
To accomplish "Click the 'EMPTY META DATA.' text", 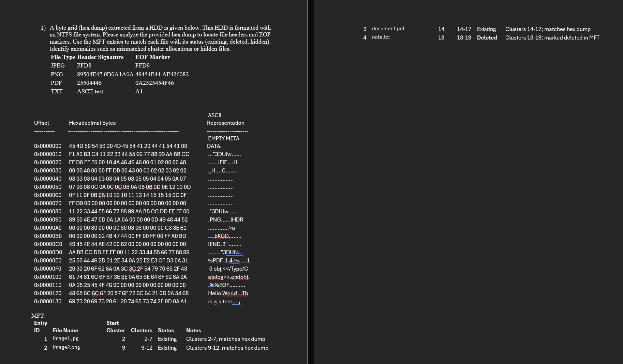I will (x=223, y=142).
